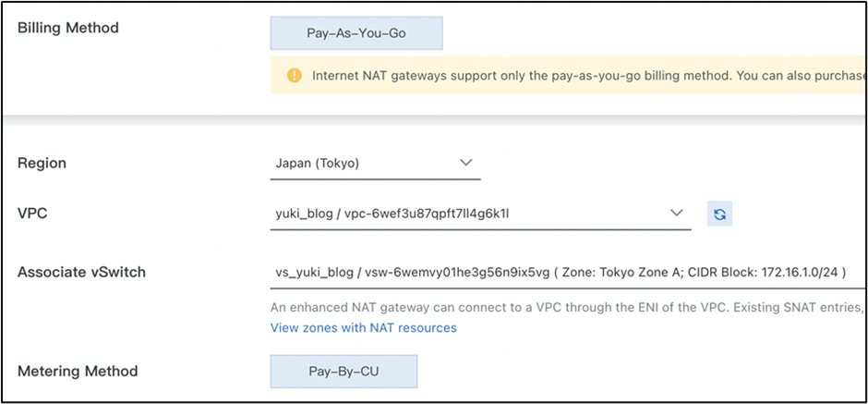Expand the VPC dropdown chevron
The width and height of the screenshot is (868, 404).
click(x=677, y=214)
